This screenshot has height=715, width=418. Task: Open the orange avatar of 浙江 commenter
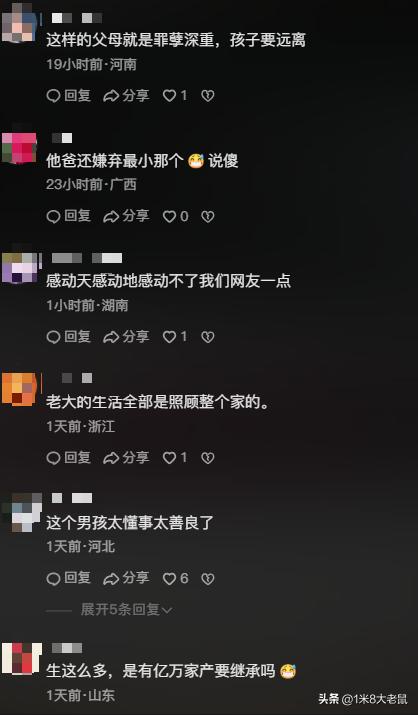click(20, 389)
